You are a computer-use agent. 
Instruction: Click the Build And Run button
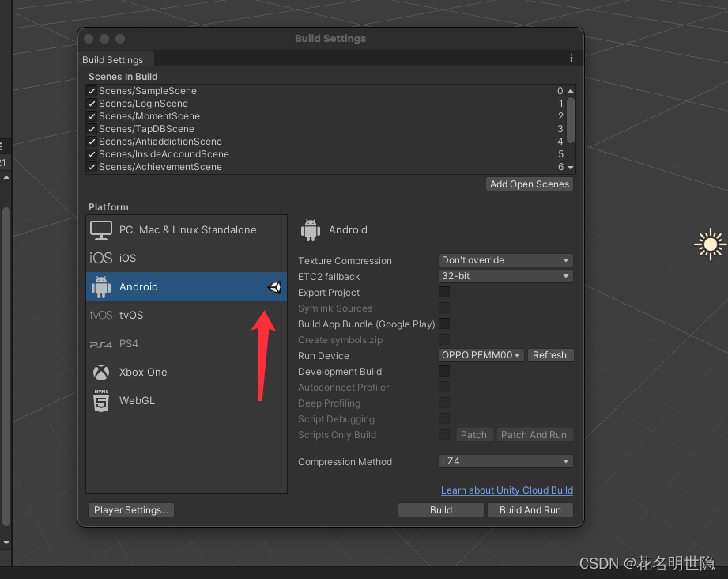pos(530,509)
